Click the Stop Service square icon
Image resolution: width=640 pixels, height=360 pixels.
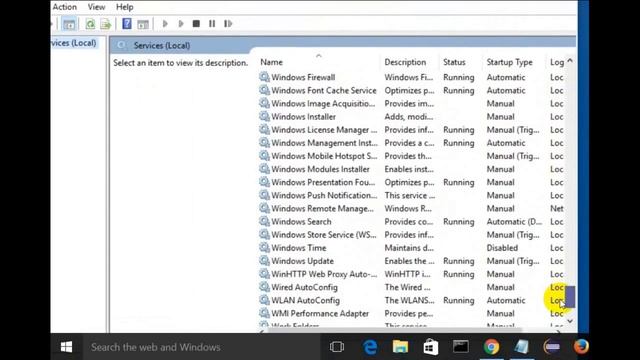(x=196, y=24)
